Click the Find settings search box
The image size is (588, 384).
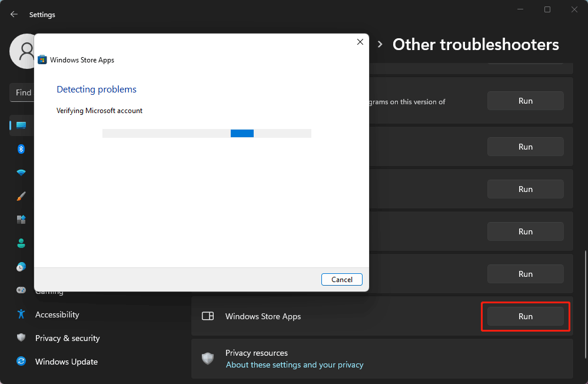pyautogui.click(x=23, y=92)
